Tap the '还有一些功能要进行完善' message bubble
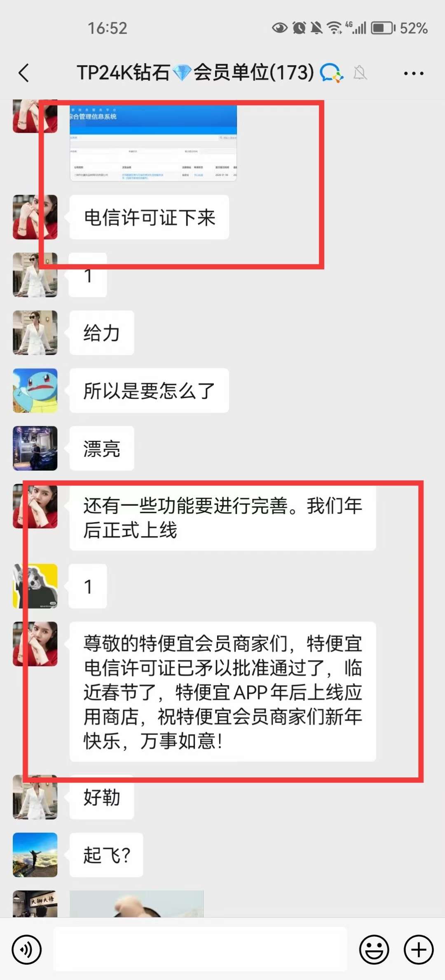 [222, 518]
